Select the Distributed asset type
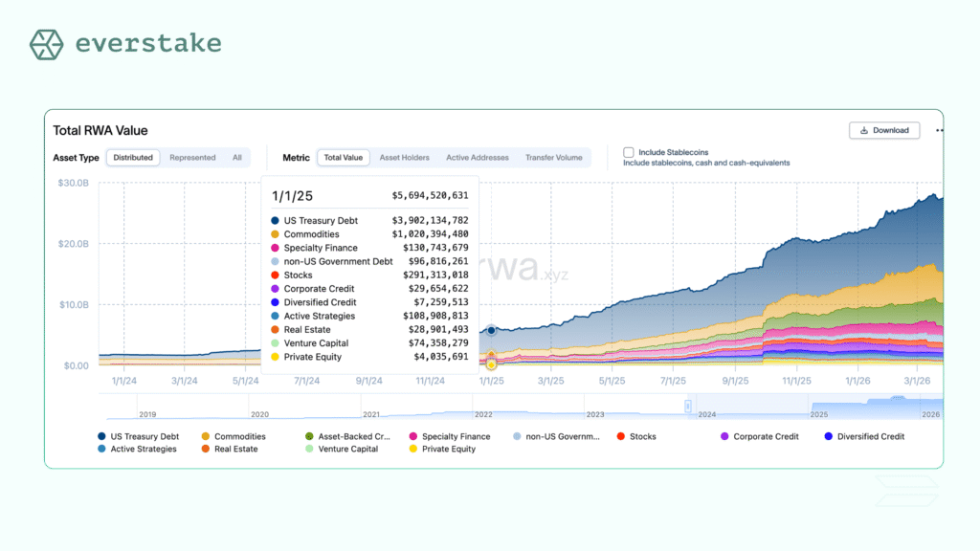 [x=132, y=158]
